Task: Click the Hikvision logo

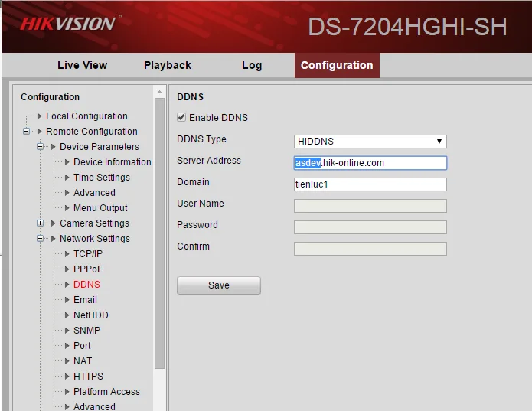Action: tap(68, 24)
